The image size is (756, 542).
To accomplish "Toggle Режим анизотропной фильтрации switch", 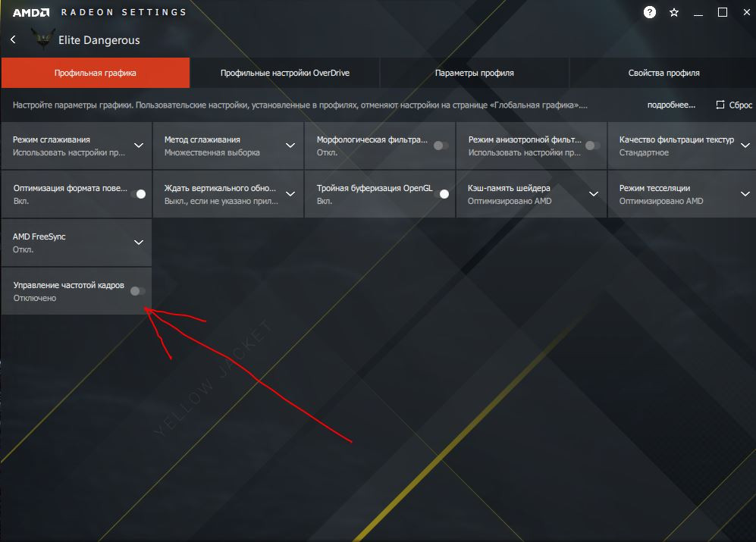I will 592,145.
